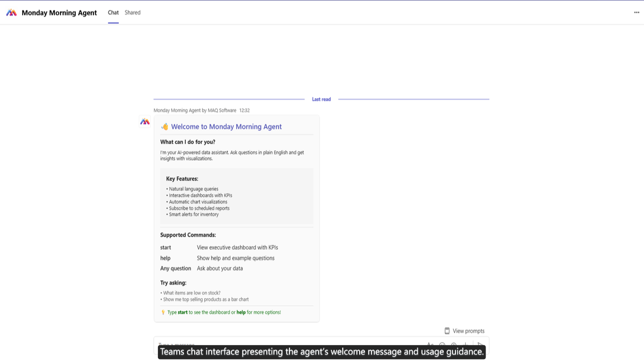Viewport: 644px width, 362px height.
Task: Click the 'Any question' command name
Action: pos(176,269)
